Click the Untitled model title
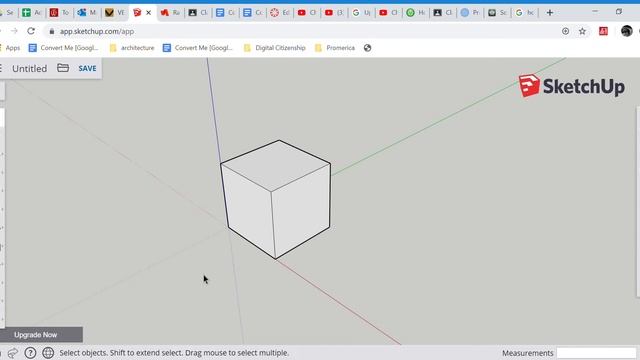Viewport: 640px width, 360px height. pos(29,68)
